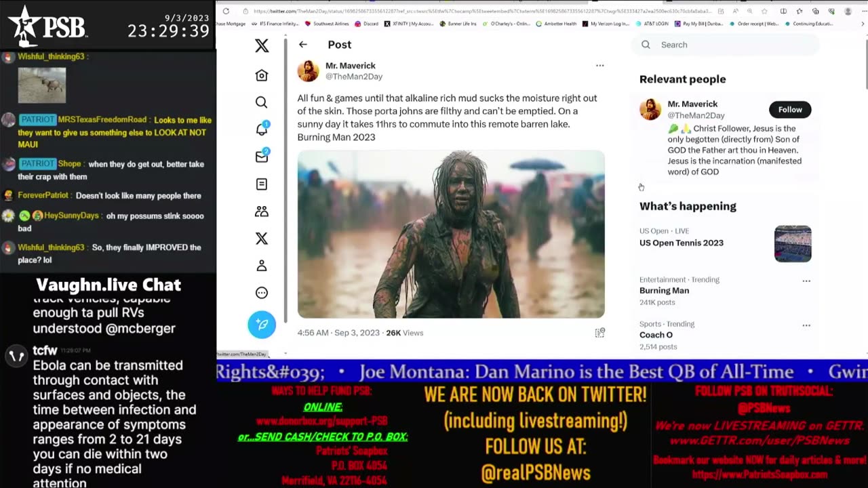Follow Mr. Maverick
The height and width of the screenshot is (488, 868).
click(x=790, y=109)
